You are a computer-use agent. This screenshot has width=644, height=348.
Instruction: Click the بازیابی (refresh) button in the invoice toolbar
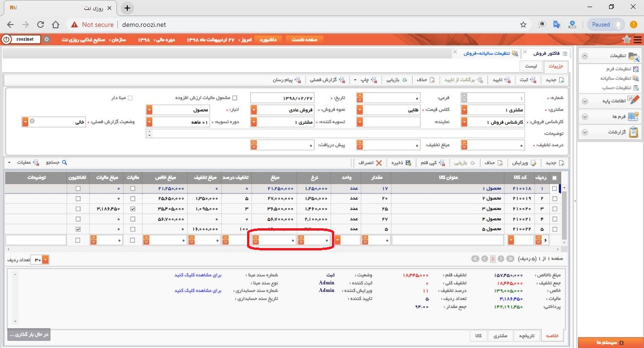397,80
